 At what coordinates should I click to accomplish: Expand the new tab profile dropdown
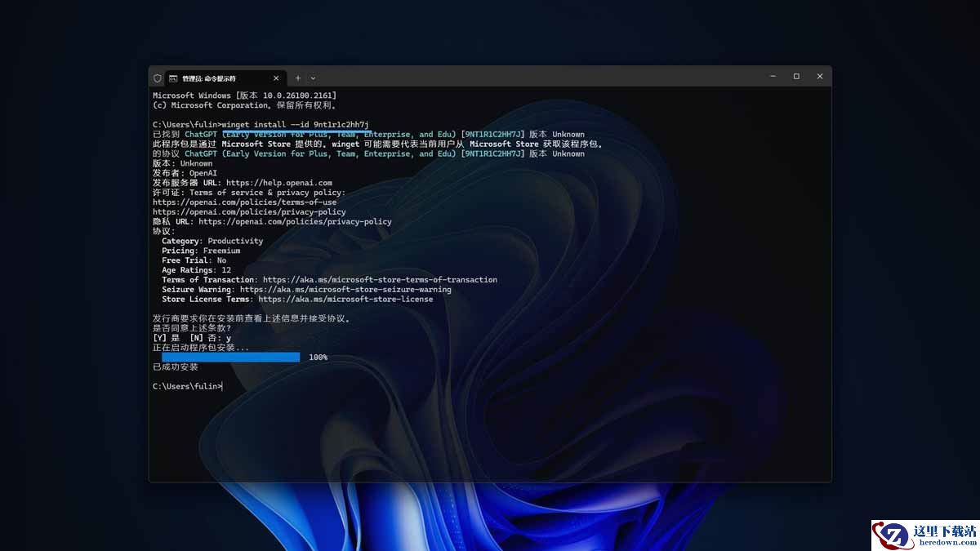[x=313, y=78]
